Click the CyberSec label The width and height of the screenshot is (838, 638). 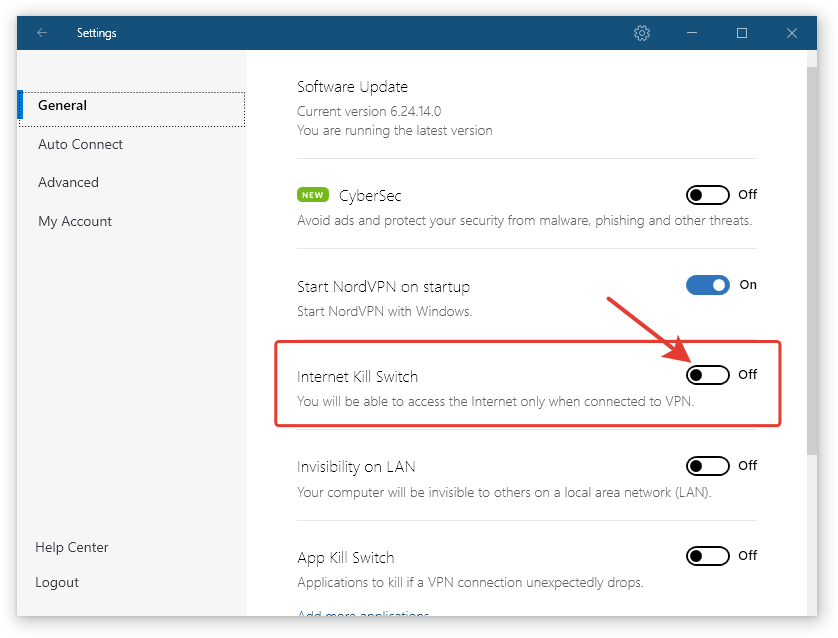tap(370, 196)
